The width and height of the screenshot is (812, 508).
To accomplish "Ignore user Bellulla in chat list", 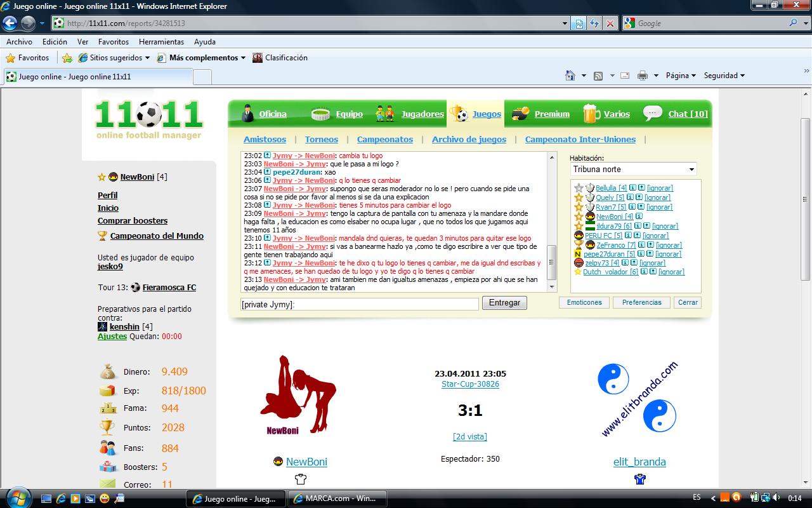I will [x=660, y=188].
